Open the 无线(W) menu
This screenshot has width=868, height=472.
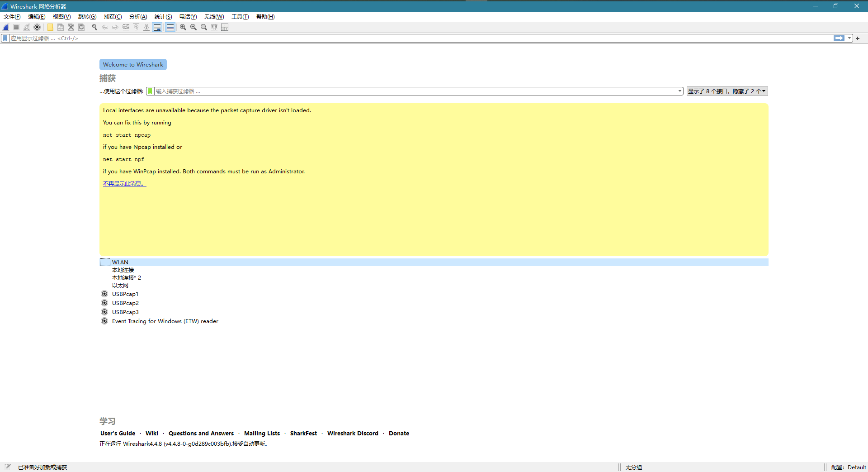(214, 17)
